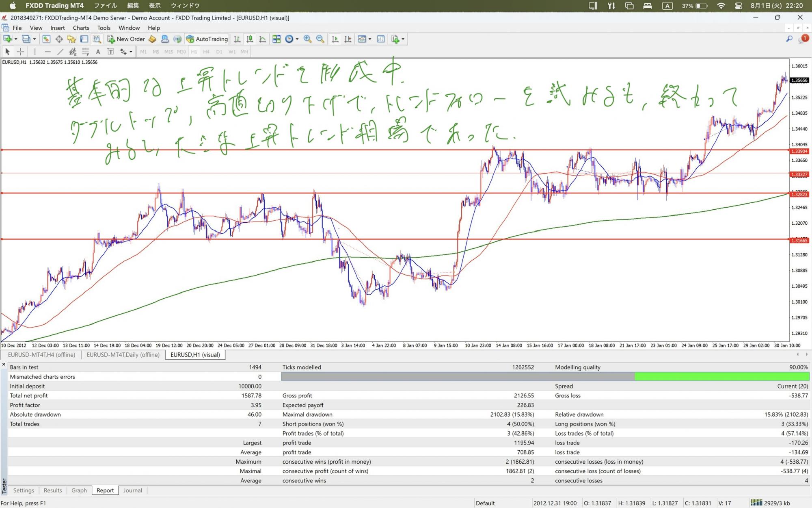Open the tester Results tab
The height and width of the screenshot is (508, 812).
click(53, 491)
